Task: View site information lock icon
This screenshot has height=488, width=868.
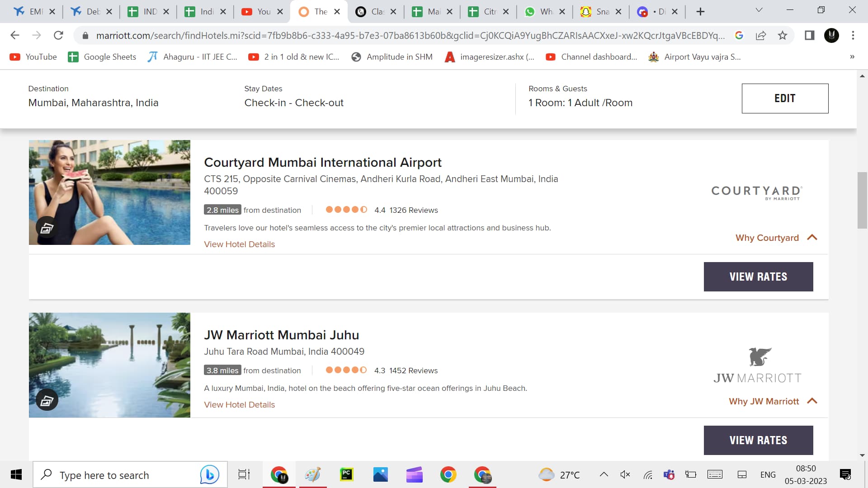Action: (85, 35)
